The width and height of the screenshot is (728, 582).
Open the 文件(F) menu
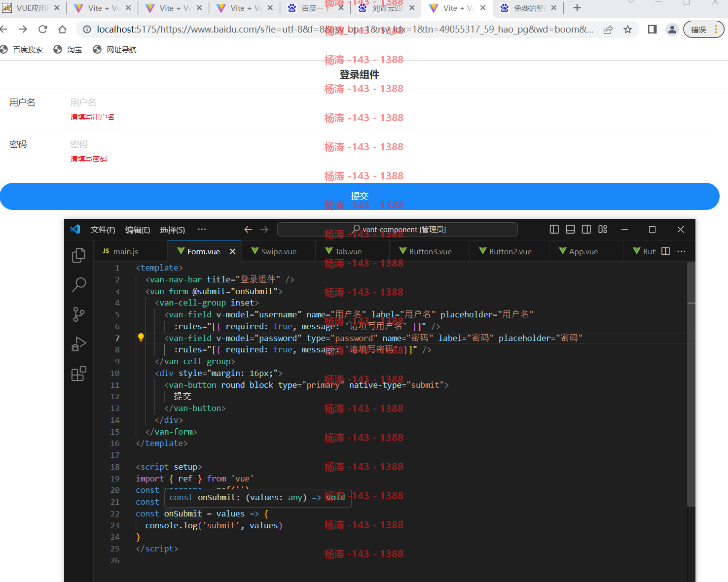point(103,230)
